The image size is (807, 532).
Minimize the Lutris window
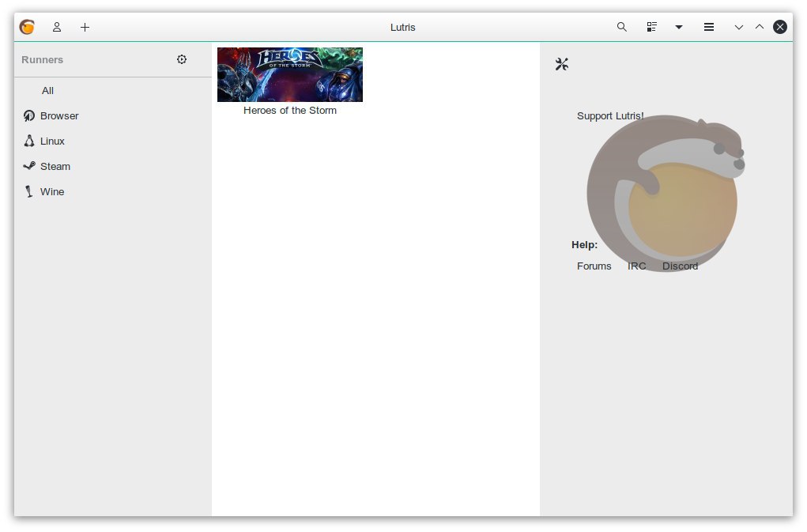tap(738, 27)
